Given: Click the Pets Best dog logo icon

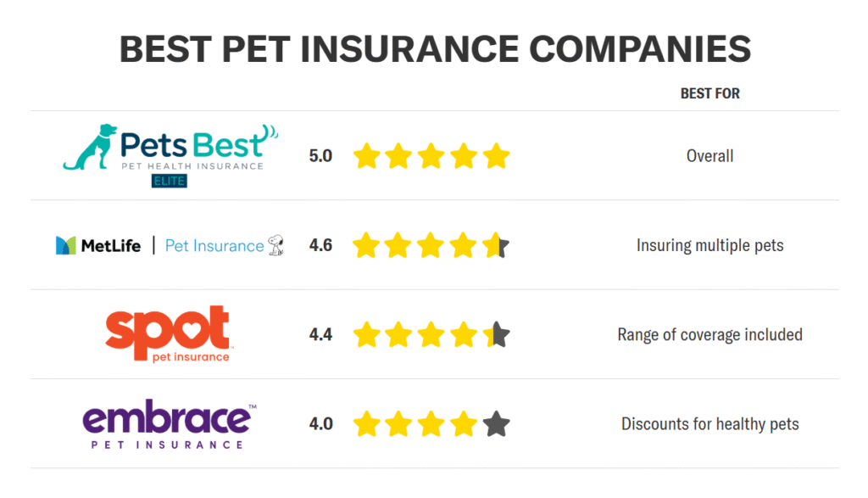Looking at the screenshot, I should pyautogui.click(x=90, y=147).
